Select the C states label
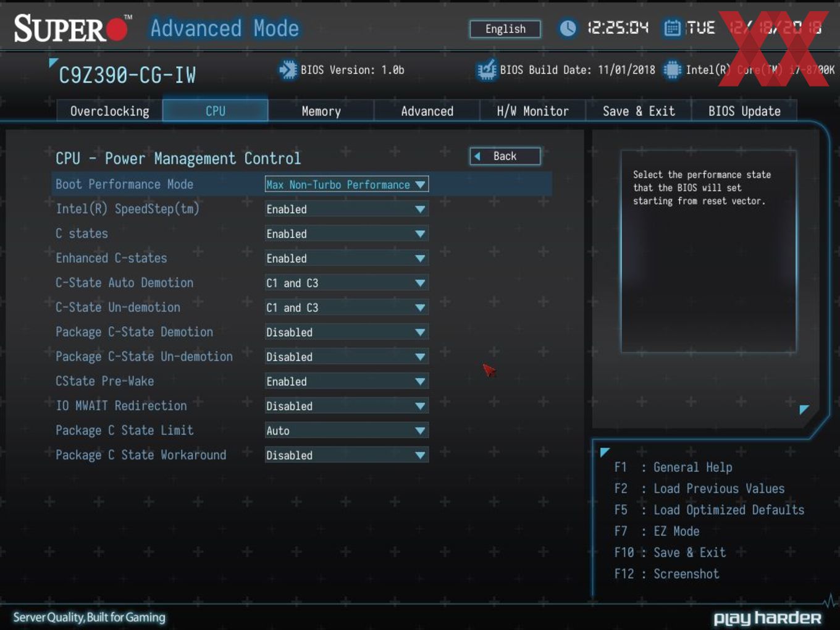840x630 pixels. [82, 233]
